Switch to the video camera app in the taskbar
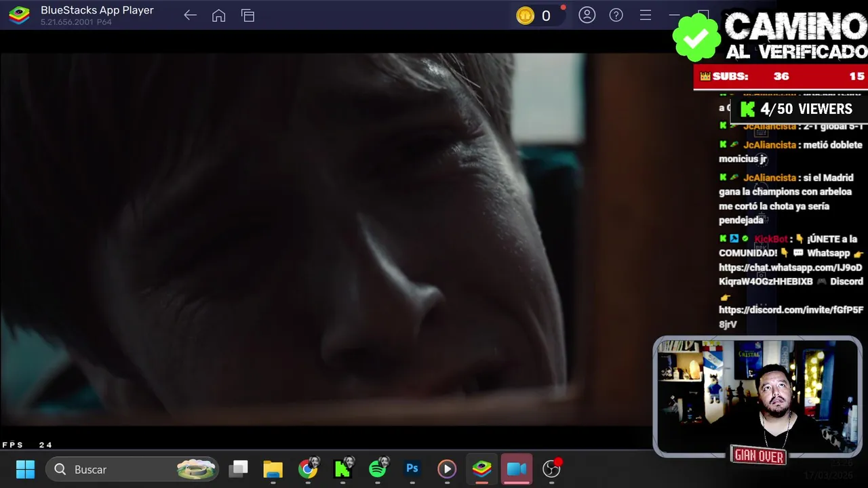 (517, 469)
